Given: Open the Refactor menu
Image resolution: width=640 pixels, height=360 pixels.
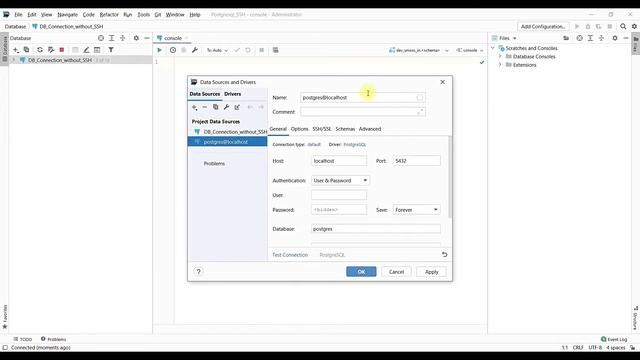Looking at the screenshot, I should point(109,14).
